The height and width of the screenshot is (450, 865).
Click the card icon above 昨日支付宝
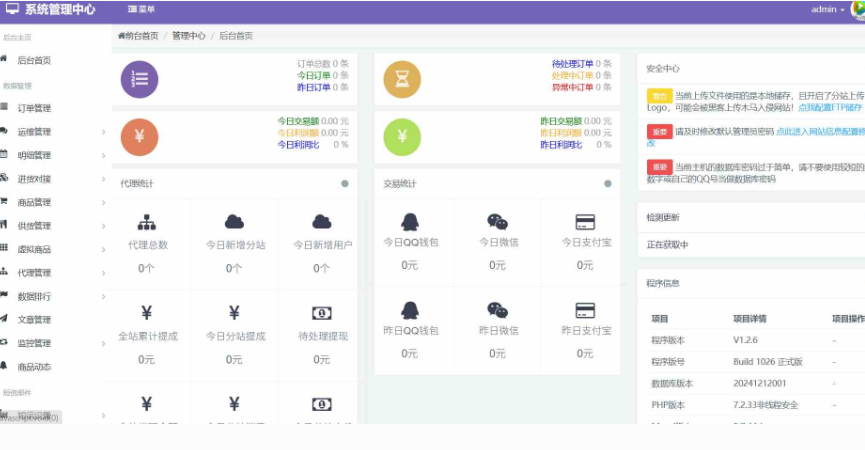pyautogui.click(x=585, y=310)
